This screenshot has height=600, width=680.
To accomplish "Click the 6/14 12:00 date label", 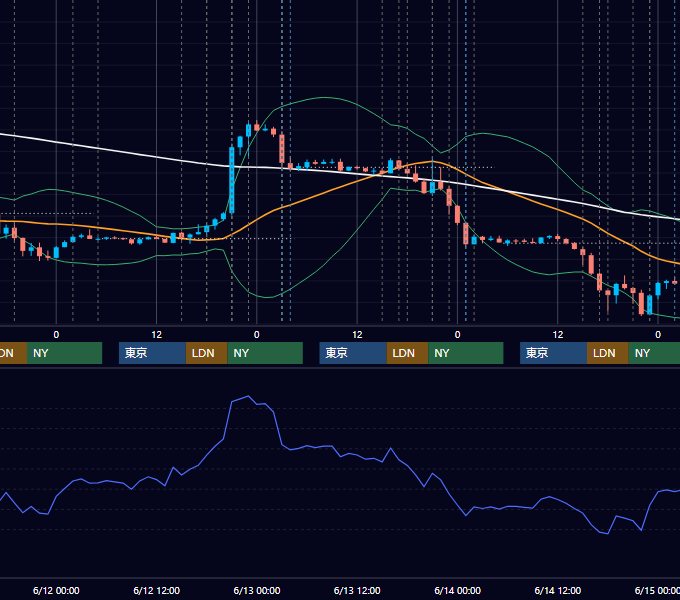I will click(558, 590).
